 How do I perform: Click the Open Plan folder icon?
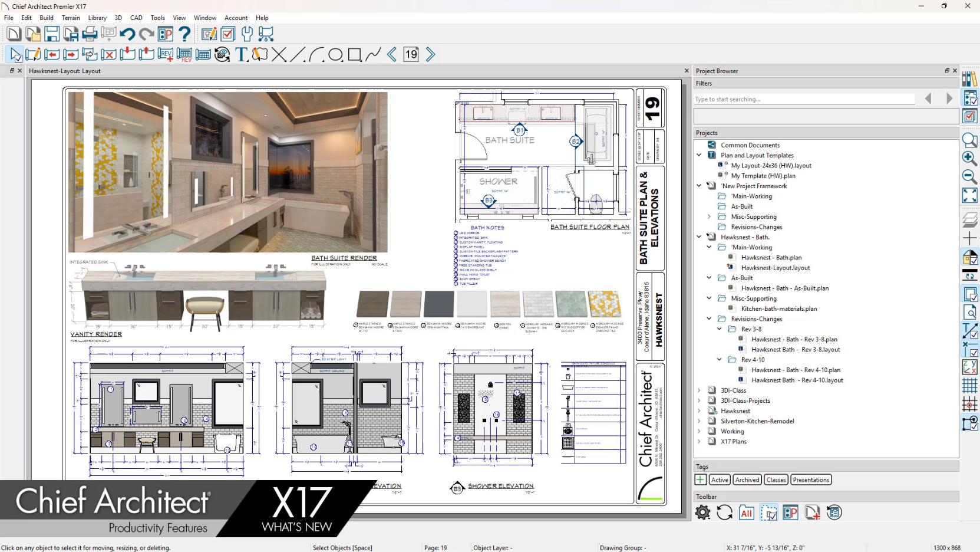coord(33,34)
